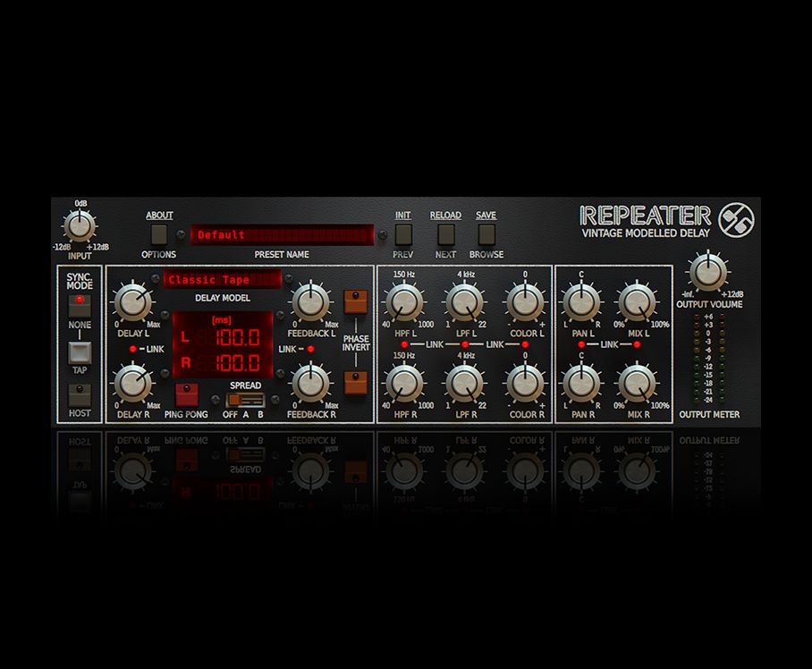Click the Mix L knob

[636, 303]
